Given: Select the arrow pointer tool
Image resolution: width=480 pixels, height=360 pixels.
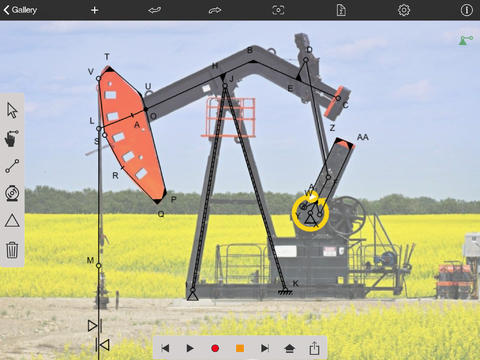Looking at the screenshot, I should click(x=12, y=111).
